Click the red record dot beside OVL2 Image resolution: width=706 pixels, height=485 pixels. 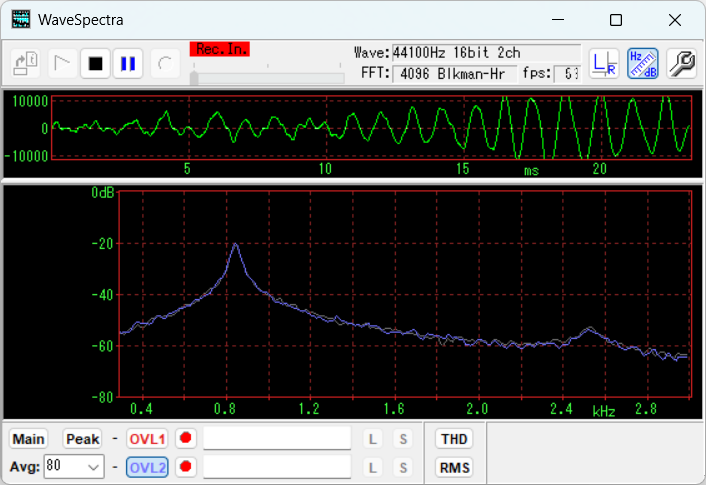pyautogui.click(x=186, y=466)
